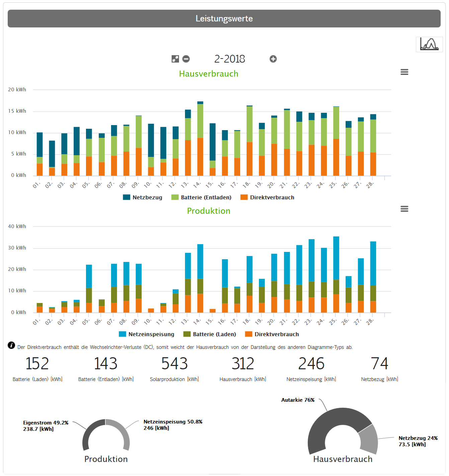Click the Hausverbrauch bar for day 14
Screen dimensions: 449x476
click(x=200, y=138)
